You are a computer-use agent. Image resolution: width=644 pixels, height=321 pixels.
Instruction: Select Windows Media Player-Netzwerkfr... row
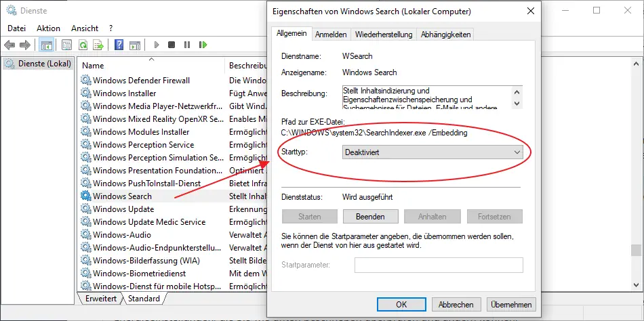click(174, 106)
